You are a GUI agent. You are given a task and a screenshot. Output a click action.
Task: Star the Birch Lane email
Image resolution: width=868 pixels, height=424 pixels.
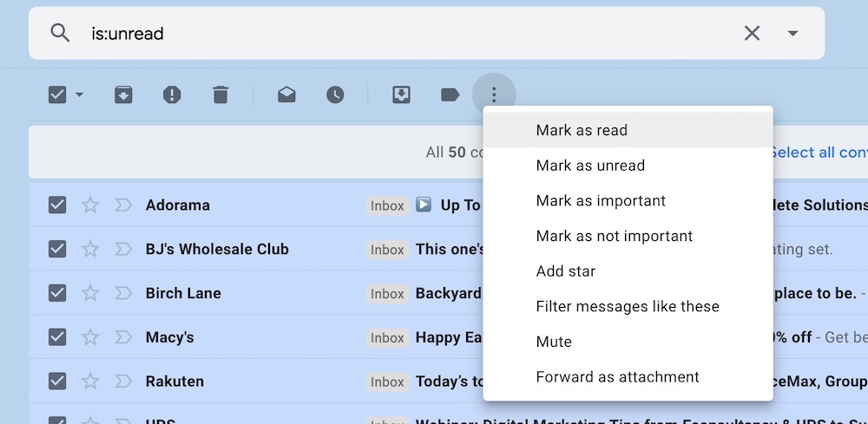point(89,293)
